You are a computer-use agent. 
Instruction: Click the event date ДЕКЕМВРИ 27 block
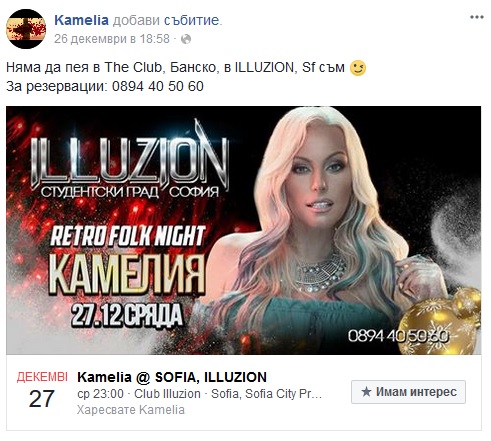(x=42, y=390)
